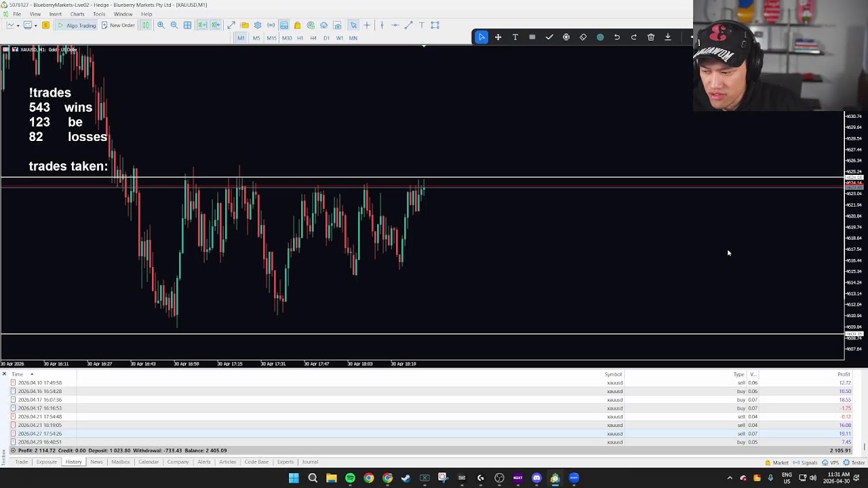Screen dimensions: 868x488
Task: Select the eraser tool in overlay toolbar
Action: coord(583,37)
